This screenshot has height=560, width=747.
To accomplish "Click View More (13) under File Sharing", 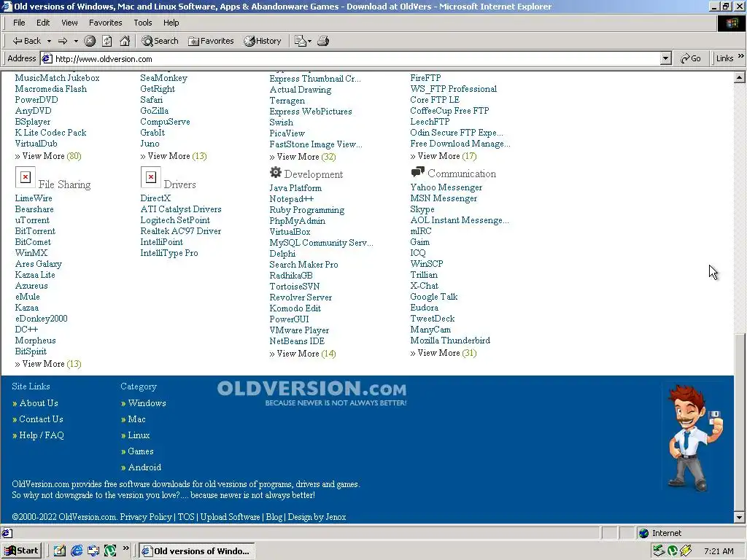I will click(x=48, y=364).
